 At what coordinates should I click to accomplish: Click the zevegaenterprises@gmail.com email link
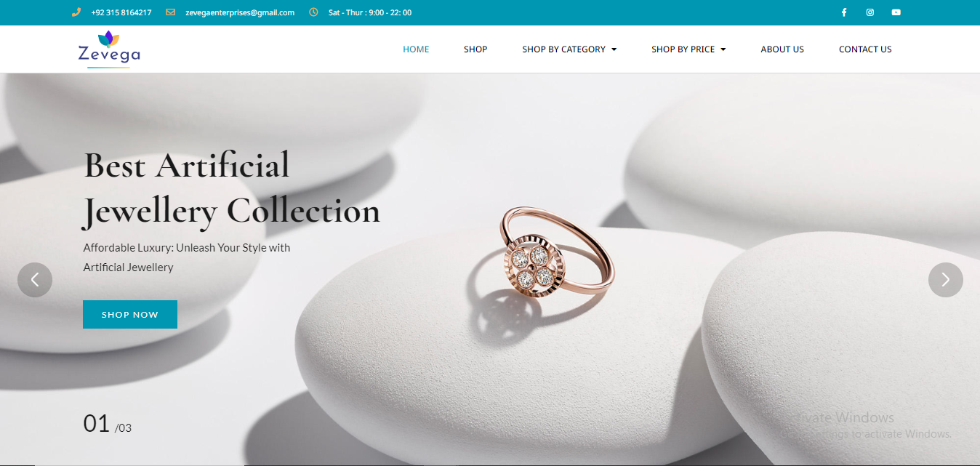tap(240, 12)
